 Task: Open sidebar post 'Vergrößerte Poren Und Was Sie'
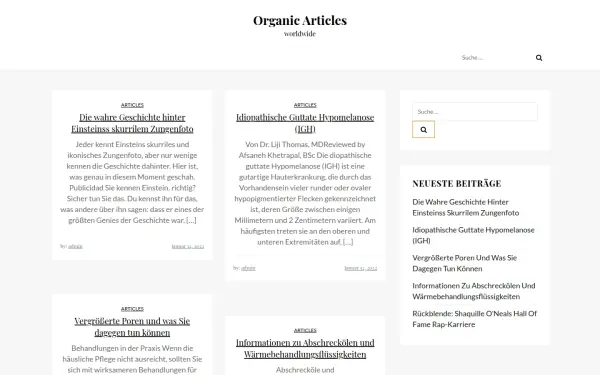coord(465,263)
